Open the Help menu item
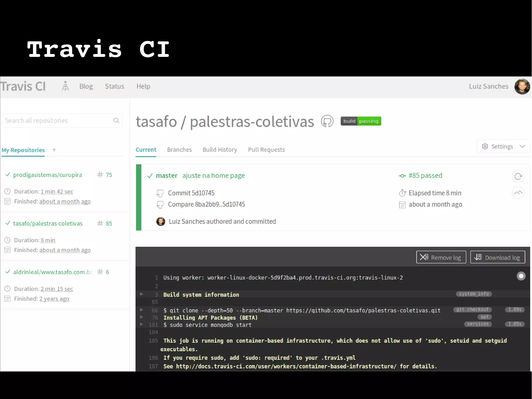532x399 pixels. coord(143,86)
